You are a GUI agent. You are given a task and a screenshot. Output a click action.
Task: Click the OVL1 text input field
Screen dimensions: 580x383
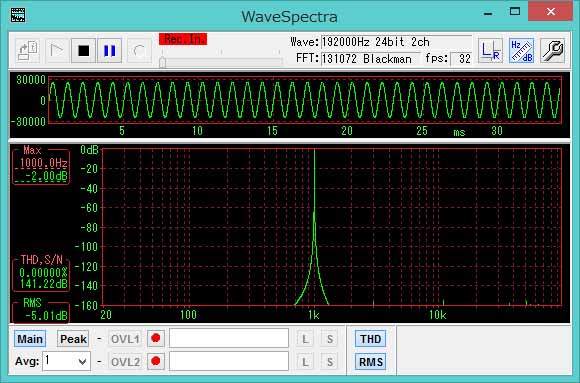click(x=229, y=338)
